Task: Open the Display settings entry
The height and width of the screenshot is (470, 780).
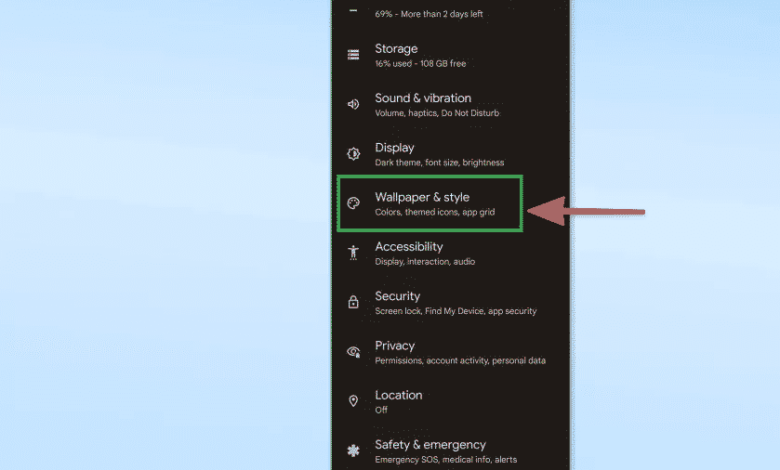Action: coord(451,154)
